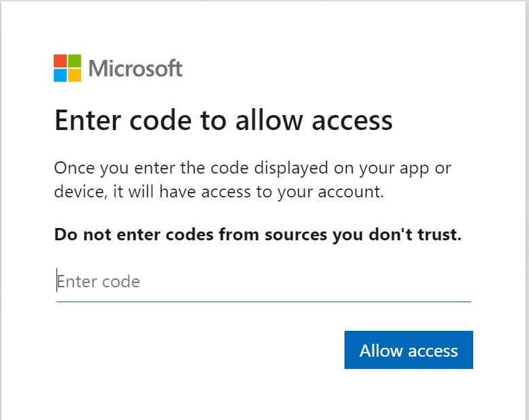Click the red square in Microsoft logo

[61, 61]
